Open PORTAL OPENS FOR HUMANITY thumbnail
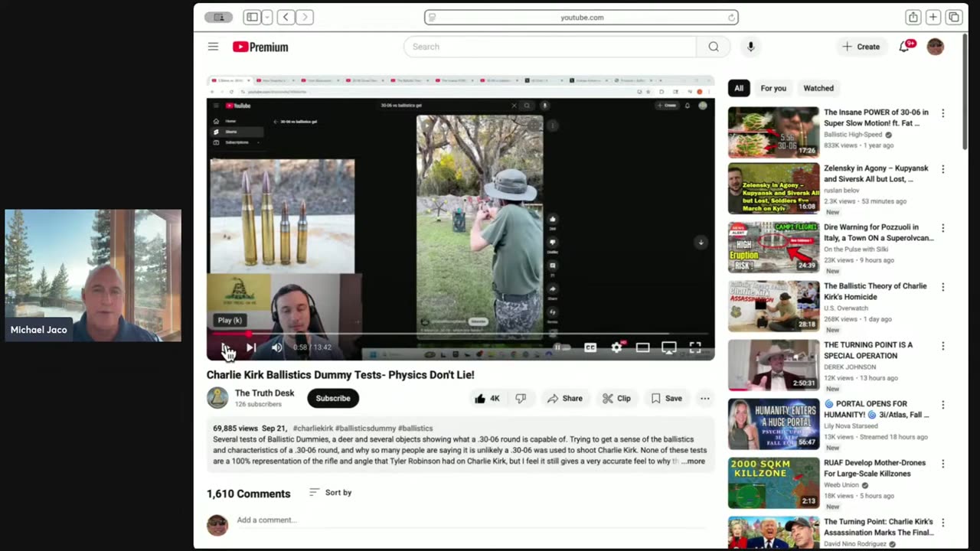This screenshot has width=980, height=551. [x=773, y=424]
